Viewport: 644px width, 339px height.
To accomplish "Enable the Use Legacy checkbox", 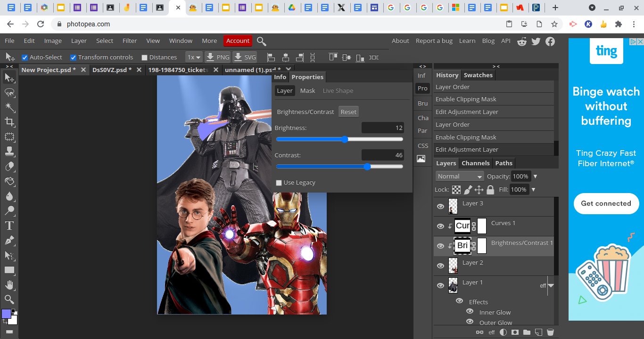I will pyautogui.click(x=279, y=183).
